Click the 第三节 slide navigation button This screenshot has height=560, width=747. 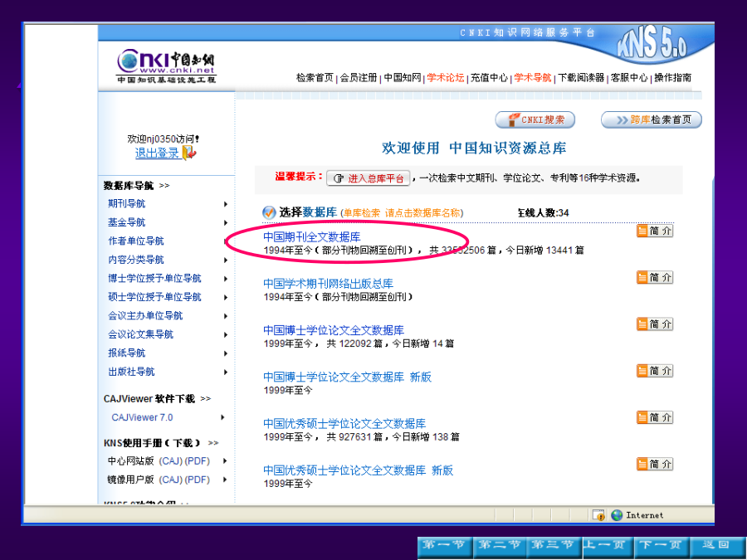(554, 548)
